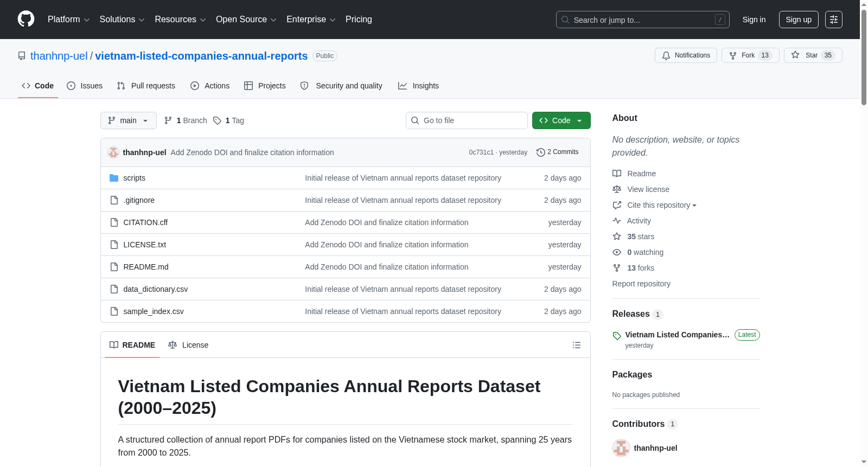Open the README.md file
868x467 pixels.
coord(146,267)
